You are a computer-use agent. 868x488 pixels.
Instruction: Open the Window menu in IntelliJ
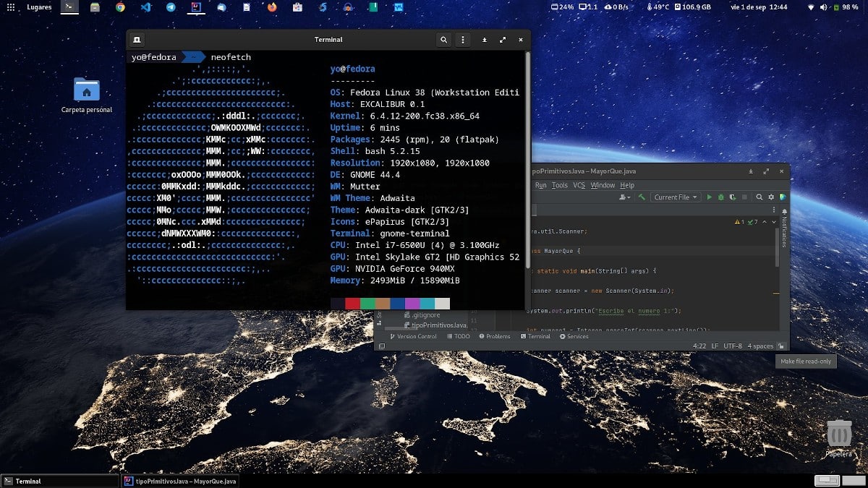603,185
